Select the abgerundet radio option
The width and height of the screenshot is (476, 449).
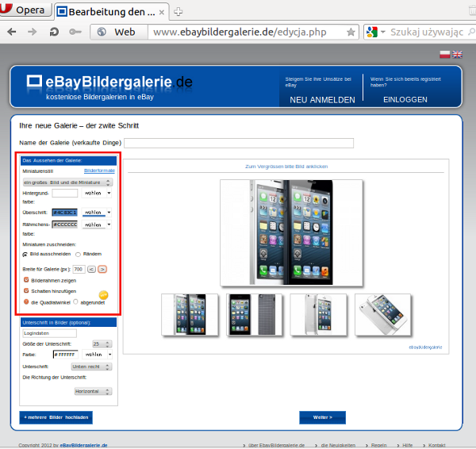point(75,301)
